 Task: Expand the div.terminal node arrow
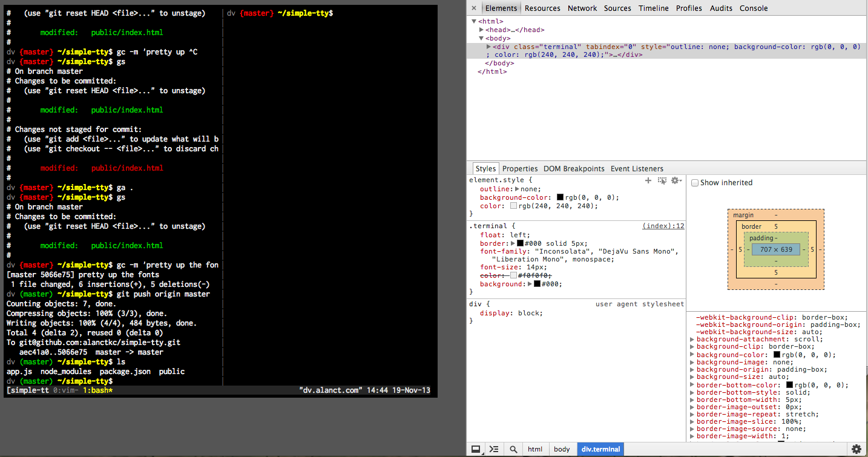[489, 47]
